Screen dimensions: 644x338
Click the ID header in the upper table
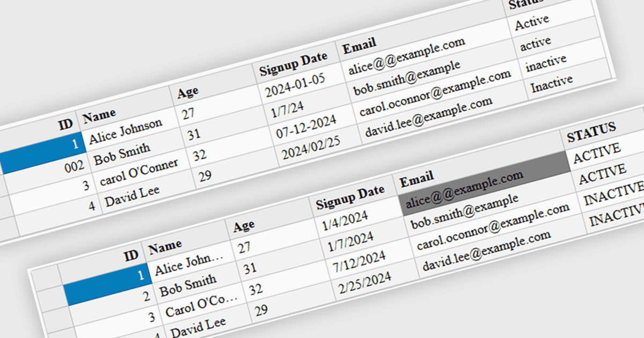65,125
